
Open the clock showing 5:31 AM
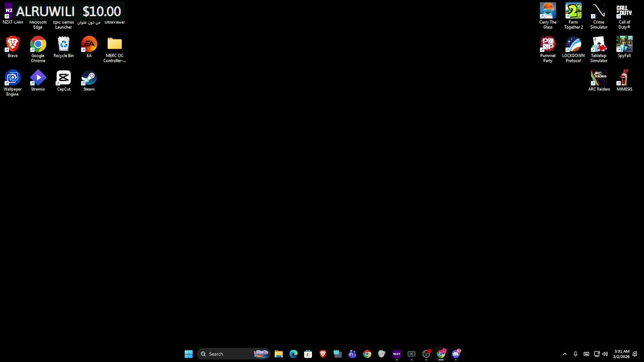click(x=621, y=354)
